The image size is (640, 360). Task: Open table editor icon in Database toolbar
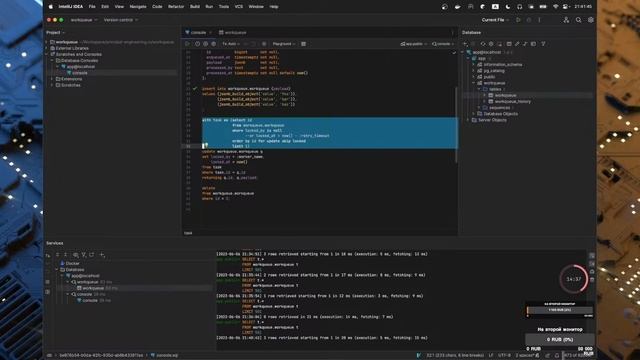click(x=509, y=44)
